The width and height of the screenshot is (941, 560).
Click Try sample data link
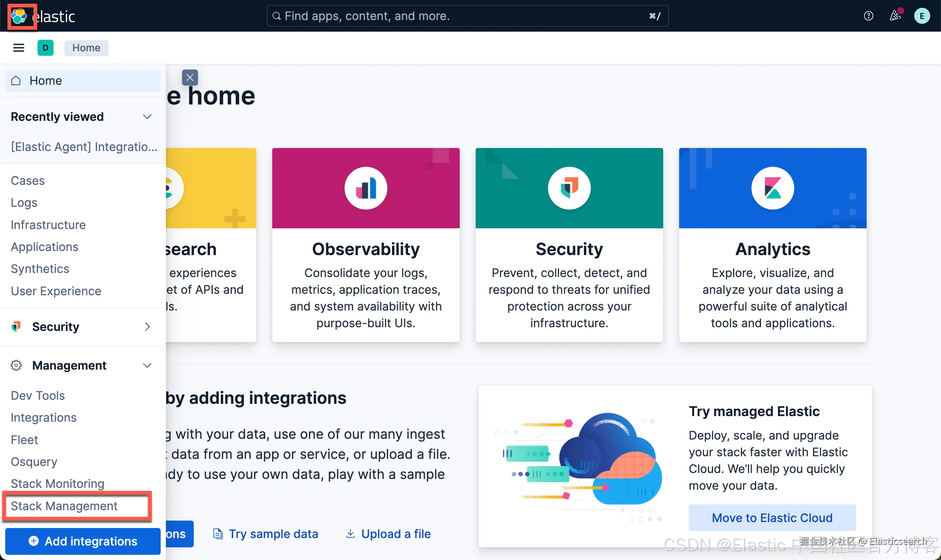tap(273, 534)
